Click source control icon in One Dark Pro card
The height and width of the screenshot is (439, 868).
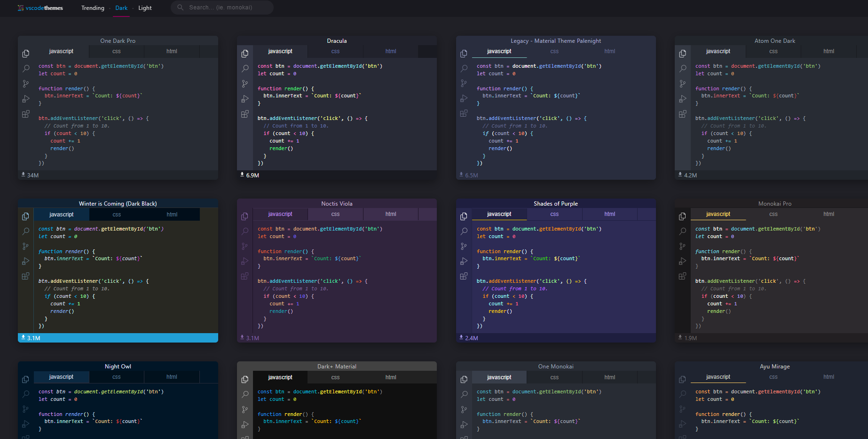click(x=26, y=84)
